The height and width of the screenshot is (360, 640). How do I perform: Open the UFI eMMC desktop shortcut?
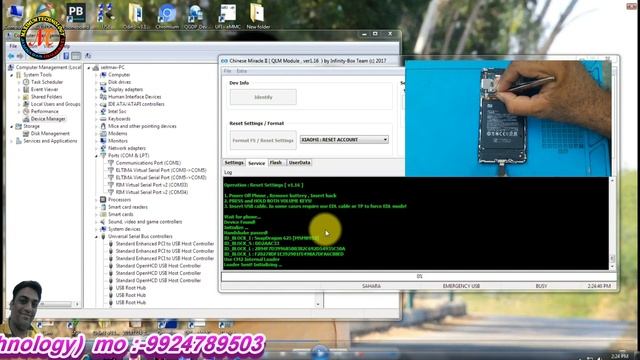tap(228, 16)
